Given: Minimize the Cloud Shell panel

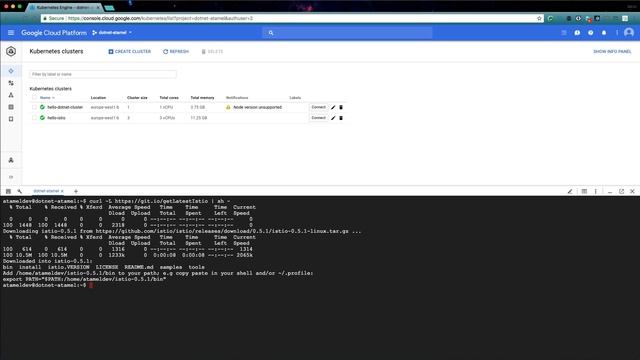Looking at the screenshot, I should click(610, 191).
